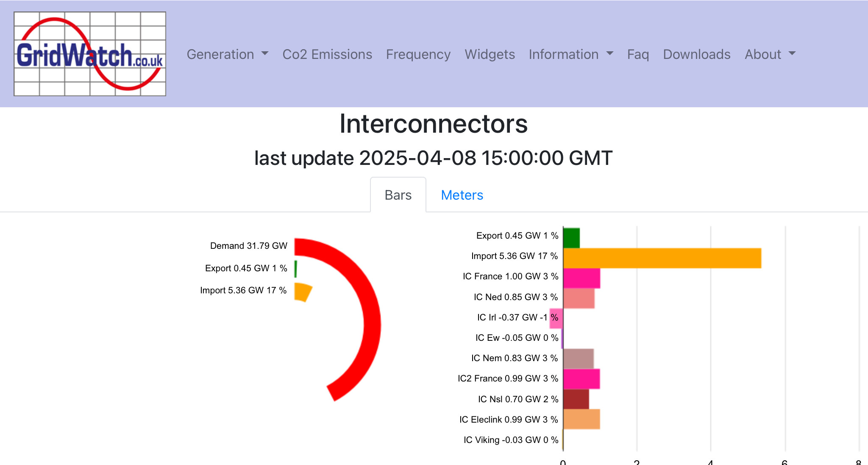Navigate to the Faq page

(x=638, y=54)
